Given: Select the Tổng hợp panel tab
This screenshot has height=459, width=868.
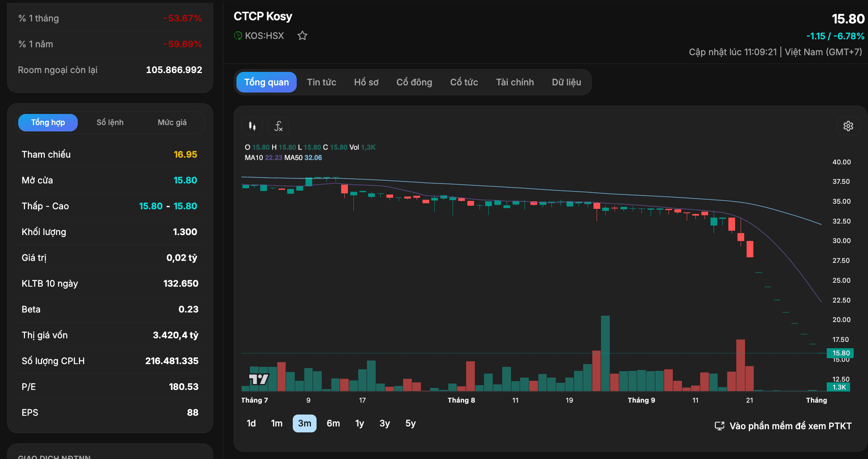Looking at the screenshot, I should pyautogui.click(x=48, y=122).
